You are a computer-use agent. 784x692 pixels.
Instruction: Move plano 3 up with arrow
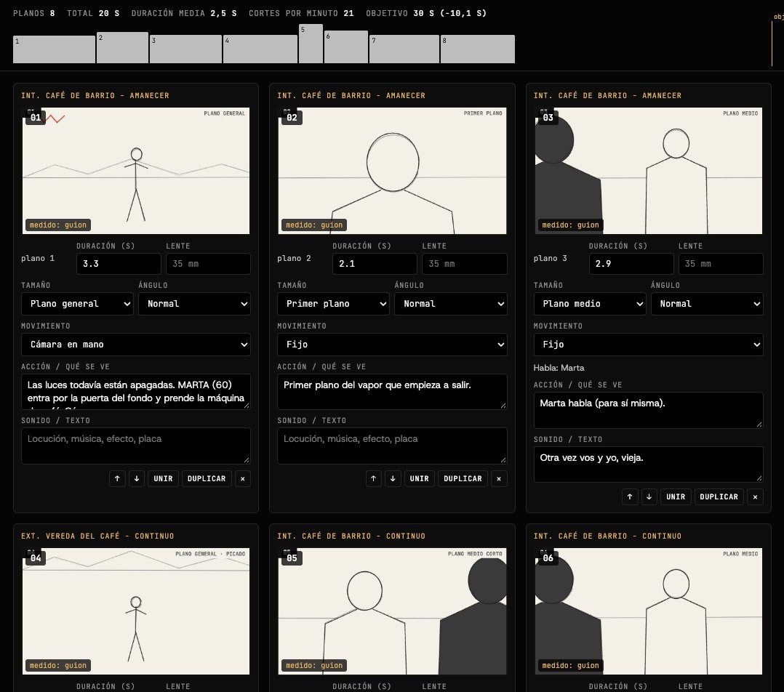[630, 496]
